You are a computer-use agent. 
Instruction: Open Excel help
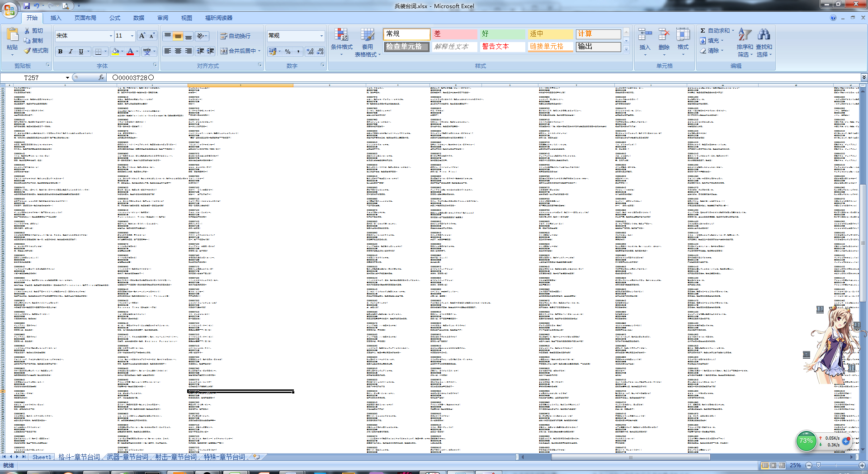pyautogui.click(x=833, y=18)
